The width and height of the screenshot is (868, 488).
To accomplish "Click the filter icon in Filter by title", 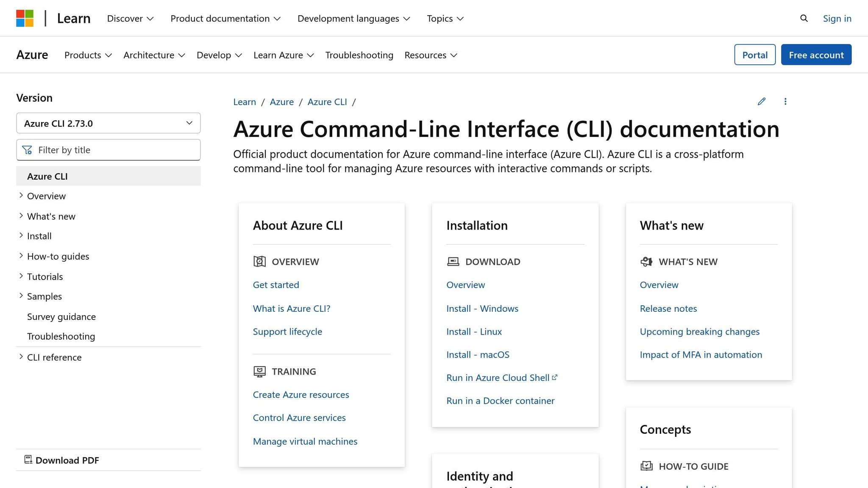I will [27, 150].
